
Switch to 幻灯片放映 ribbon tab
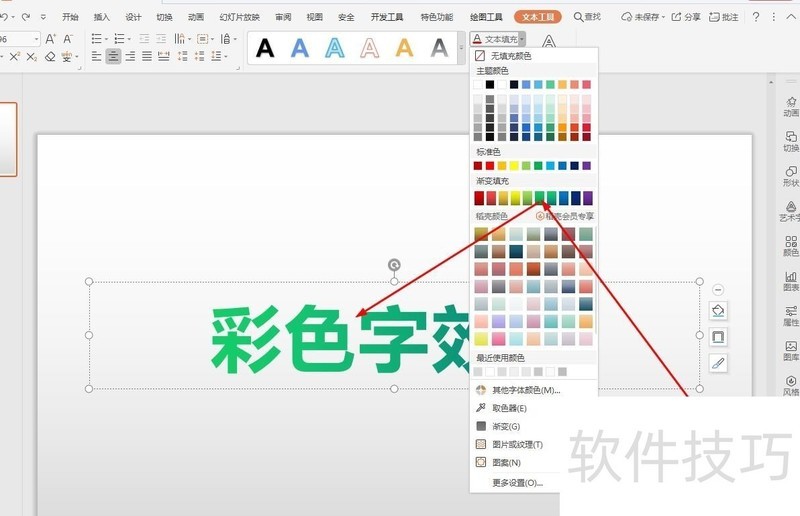(239, 17)
